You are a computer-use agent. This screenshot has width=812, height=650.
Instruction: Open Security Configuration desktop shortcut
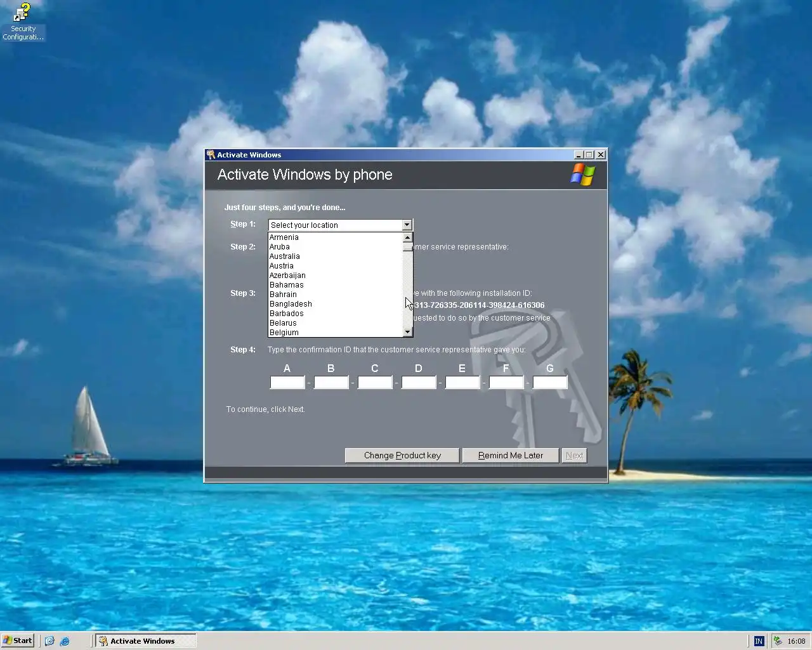click(23, 22)
